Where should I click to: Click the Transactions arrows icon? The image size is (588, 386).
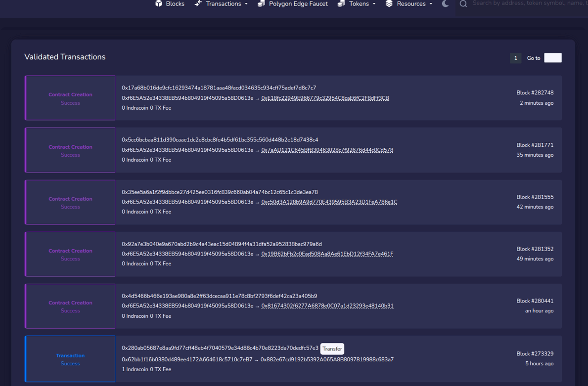pos(198,3)
